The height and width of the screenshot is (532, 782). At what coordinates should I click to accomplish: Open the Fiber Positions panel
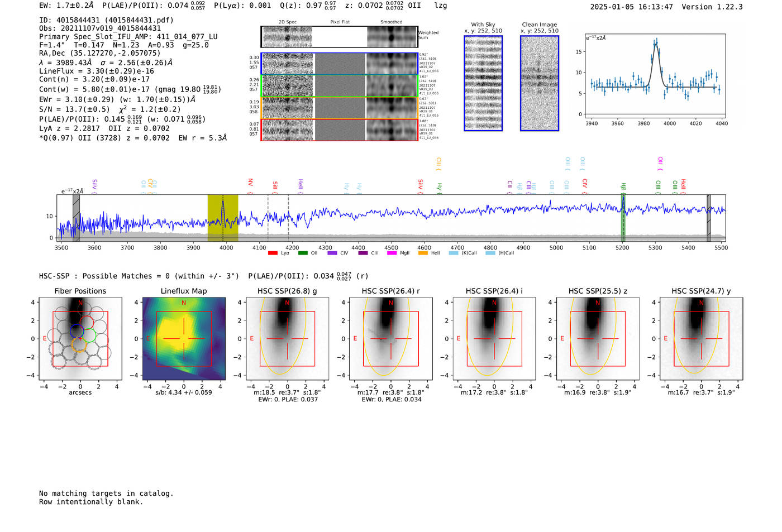[80, 339]
